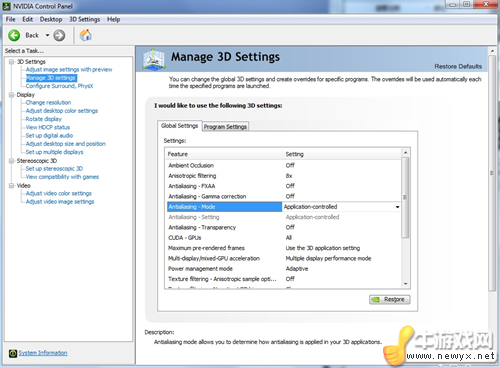Collapse the Stereoscopic 3D tree node
Image resolution: width=500 pixels, height=368 pixels.
point(12,161)
